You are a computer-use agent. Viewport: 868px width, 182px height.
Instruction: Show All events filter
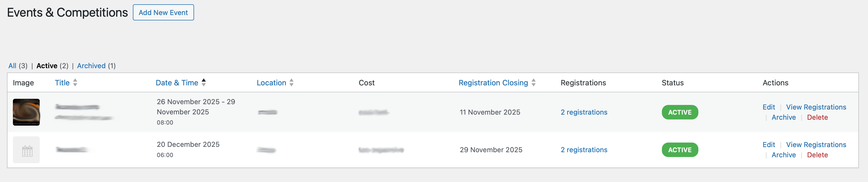12,66
